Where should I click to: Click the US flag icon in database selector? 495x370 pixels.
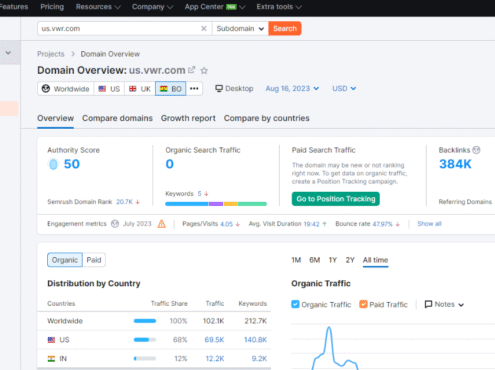click(x=102, y=89)
